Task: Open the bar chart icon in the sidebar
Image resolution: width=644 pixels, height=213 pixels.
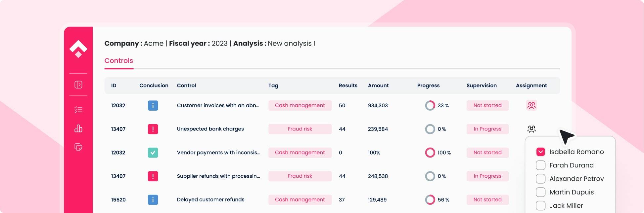Action: 78,128
